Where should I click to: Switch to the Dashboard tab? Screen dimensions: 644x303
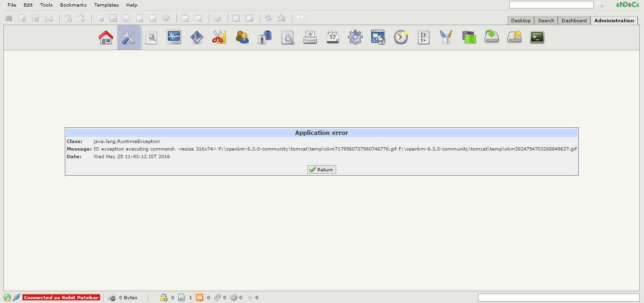[x=574, y=20]
